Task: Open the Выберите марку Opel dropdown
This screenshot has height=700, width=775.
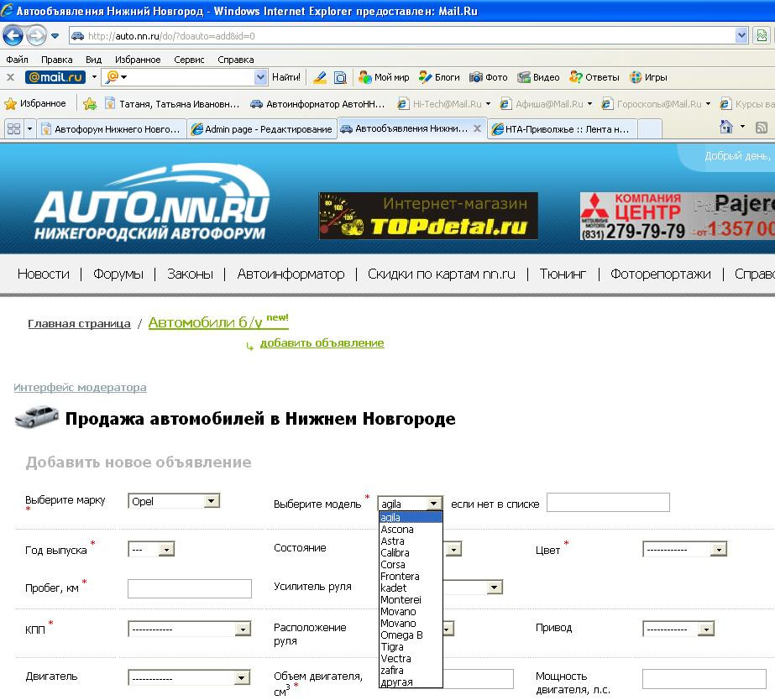Action: (x=174, y=501)
